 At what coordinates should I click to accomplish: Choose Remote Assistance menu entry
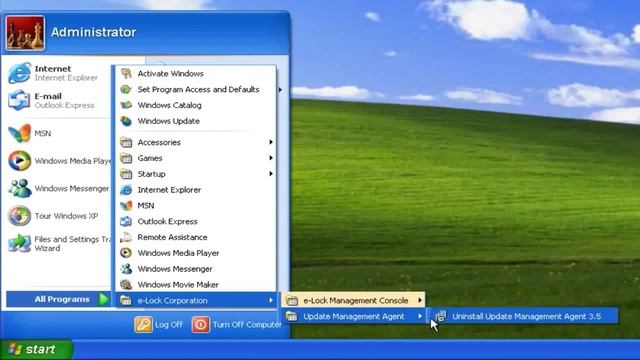196,237
